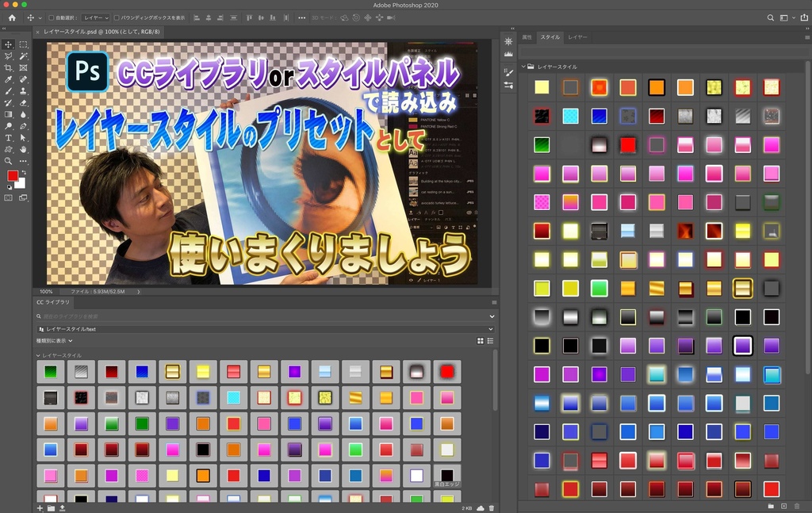The image size is (812, 513).
Task: Toggle バウンディングボックスを表示 checkbox
Action: click(116, 17)
